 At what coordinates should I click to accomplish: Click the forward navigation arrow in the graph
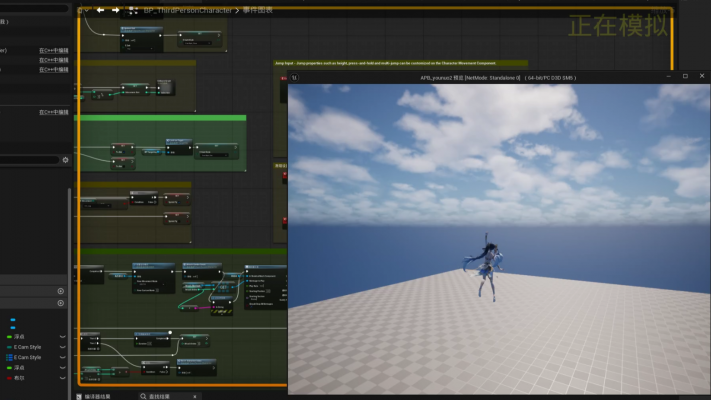tap(116, 10)
